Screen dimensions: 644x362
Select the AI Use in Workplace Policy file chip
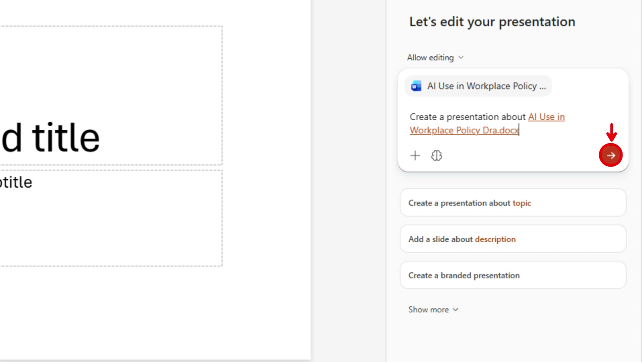tap(478, 86)
